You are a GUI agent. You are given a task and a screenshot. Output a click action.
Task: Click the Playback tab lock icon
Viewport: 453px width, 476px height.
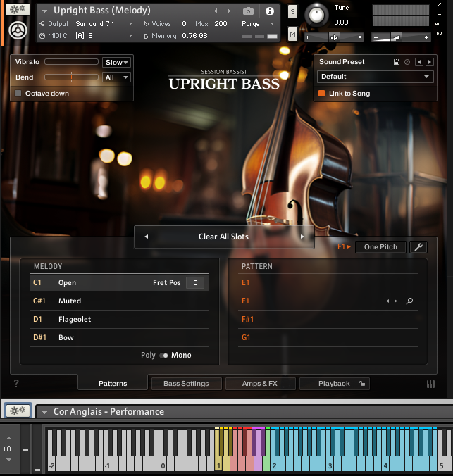(x=362, y=384)
